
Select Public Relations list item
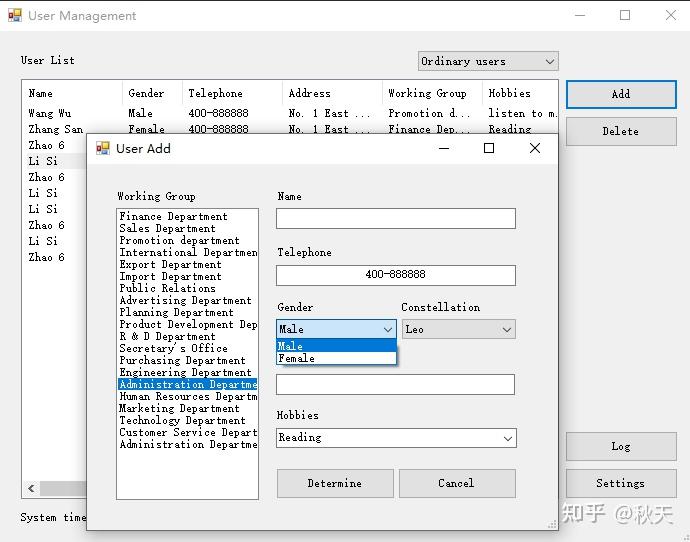coord(187,289)
